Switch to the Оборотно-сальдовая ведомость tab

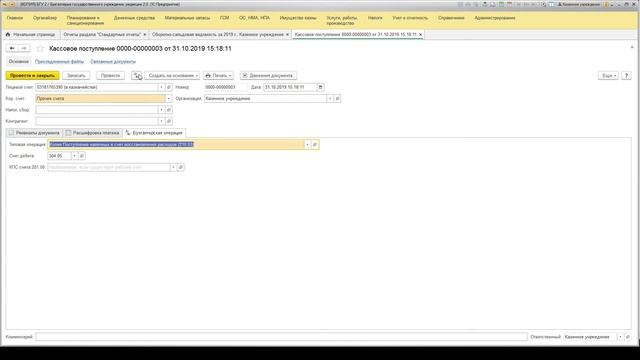pos(218,35)
